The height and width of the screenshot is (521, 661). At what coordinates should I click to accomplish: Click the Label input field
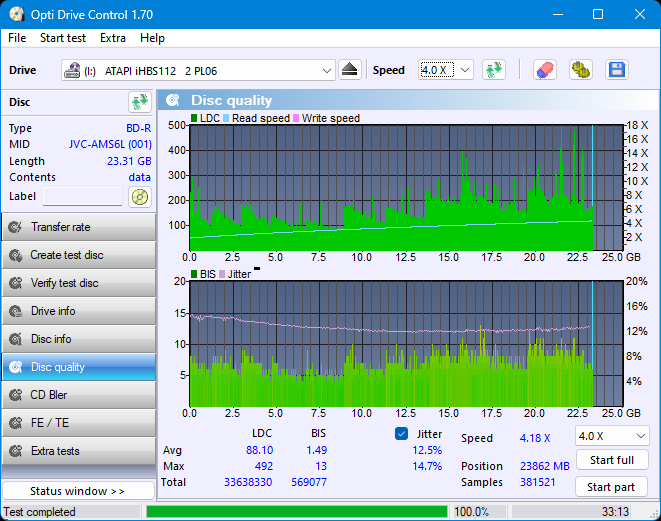[x=83, y=197]
